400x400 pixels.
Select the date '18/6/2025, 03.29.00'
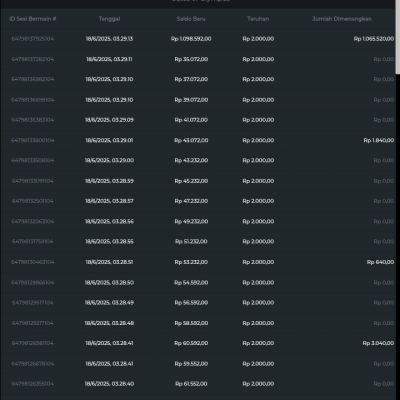pyautogui.click(x=109, y=160)
